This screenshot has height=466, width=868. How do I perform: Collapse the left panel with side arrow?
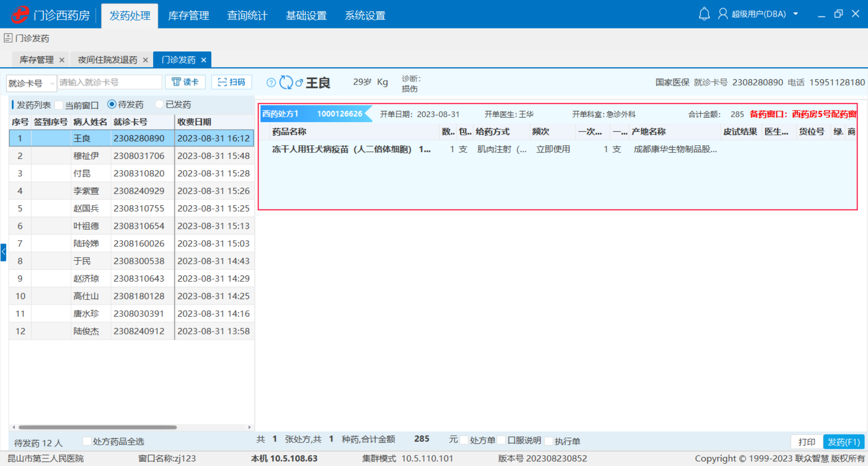coord(3,252)
